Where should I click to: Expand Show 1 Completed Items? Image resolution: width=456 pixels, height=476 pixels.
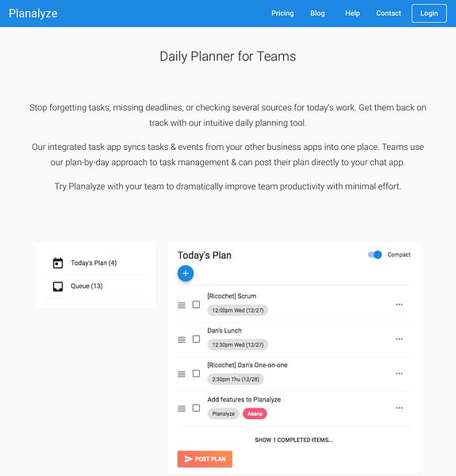click(x=293, y=440)
